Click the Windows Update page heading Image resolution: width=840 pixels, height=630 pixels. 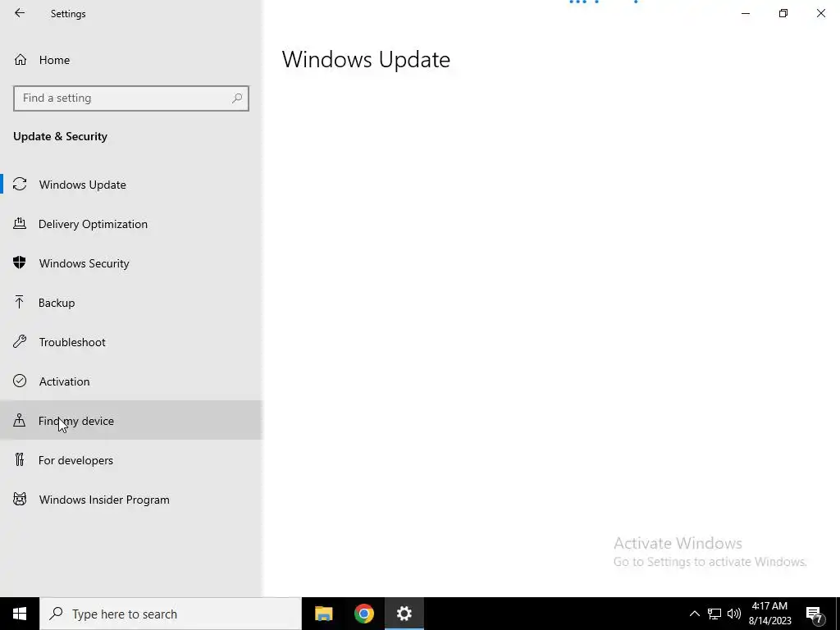(x=366, y=59)
